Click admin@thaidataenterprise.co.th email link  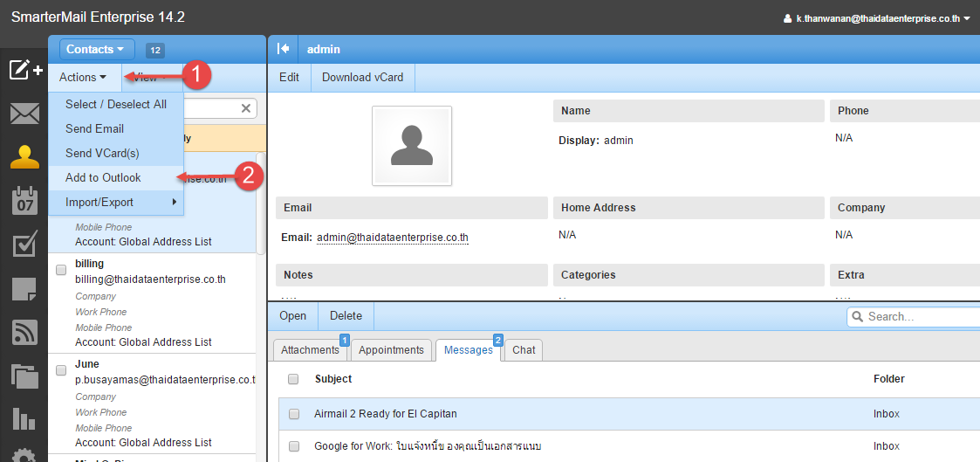pos(393,238)
